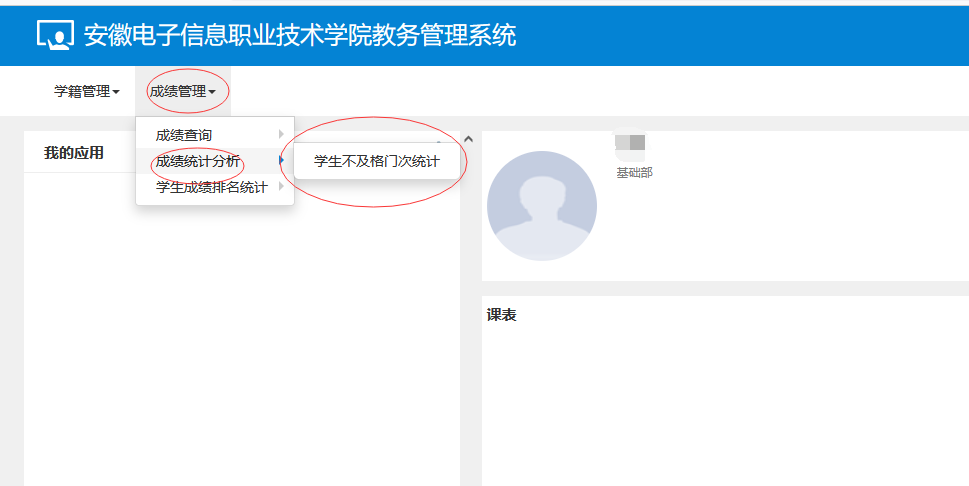The width and height of the screenshot is (969, 486).
Task: Click the small caret next to 成绩管理
Action: 212,92
